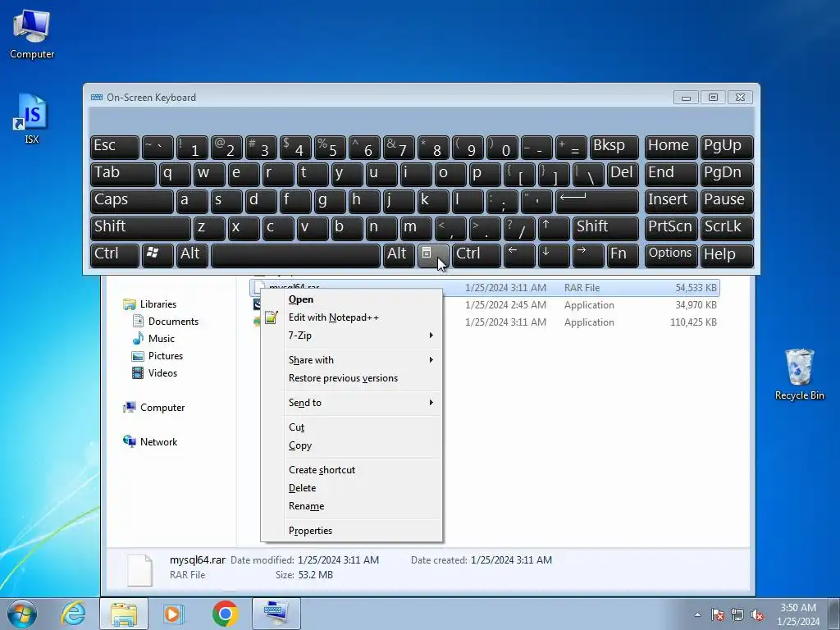This screenshot has height=630, width=840.
Task: Open Properties from context menu
Action: tap(361, 531)
